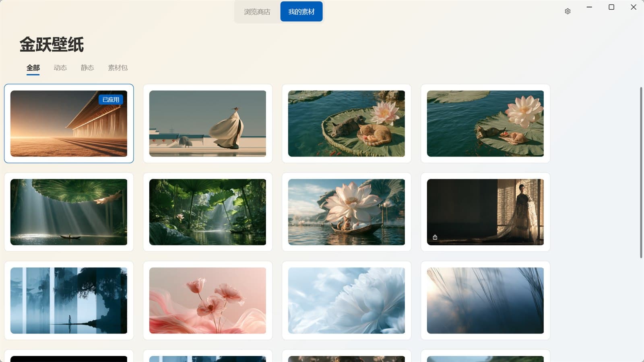Select the desert palace sunset wallpaper
644x362 pixels.
pyautogui.click(x=69, y=123)
